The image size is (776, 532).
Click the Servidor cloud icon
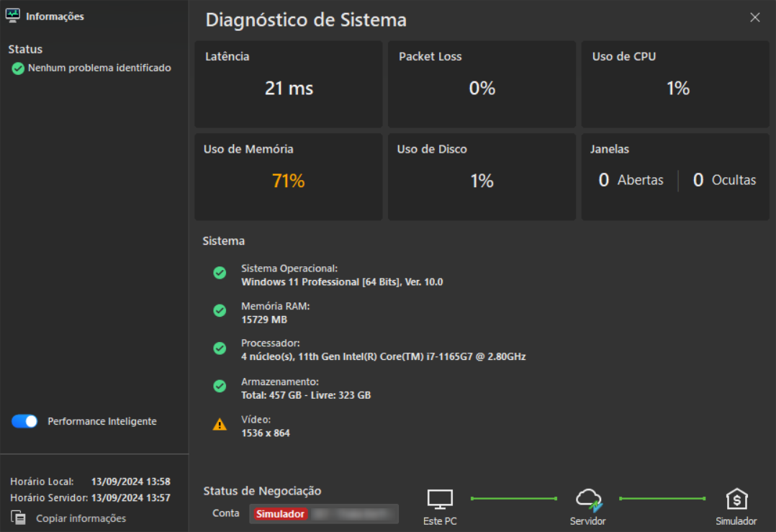588,498
